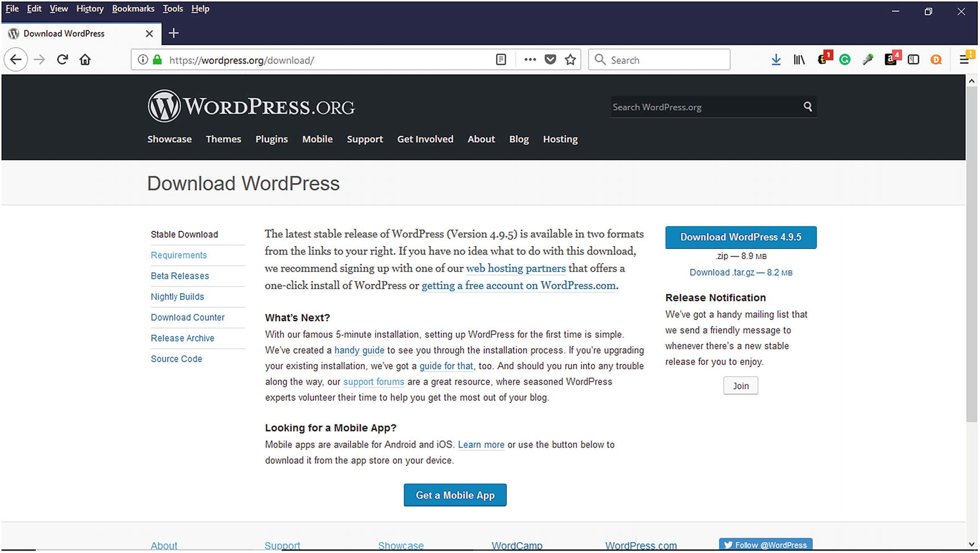
Task: Open the extension icon with red 4 badge
Action: [x=893, y=59]
